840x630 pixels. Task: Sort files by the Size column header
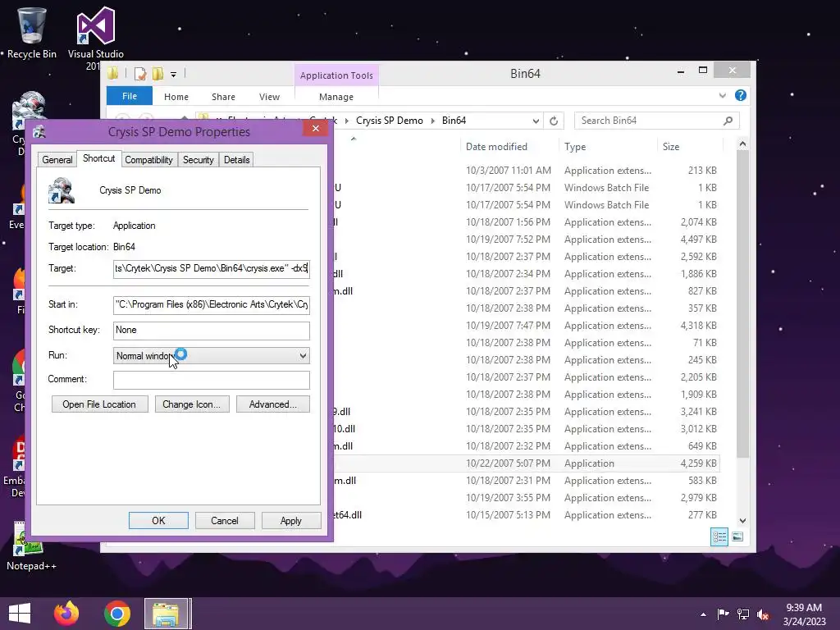point(671,147)
